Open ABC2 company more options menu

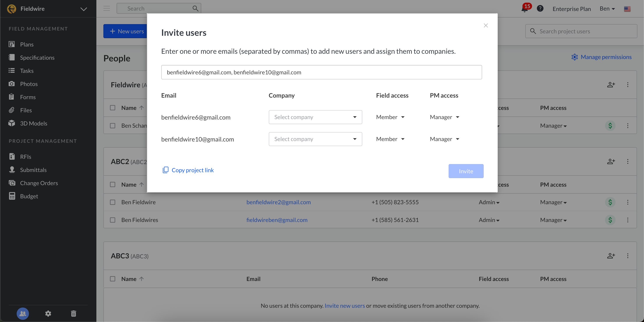click(x=628, y=161)
